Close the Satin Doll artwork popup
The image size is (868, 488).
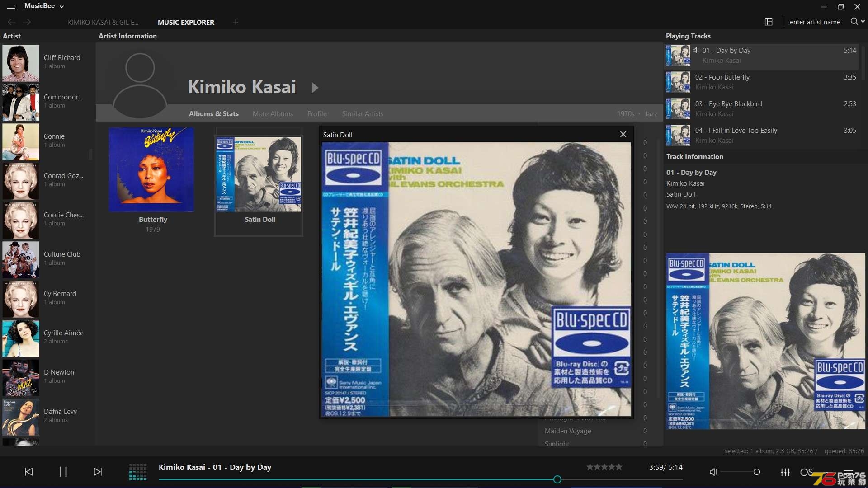[x=623, y=134]
